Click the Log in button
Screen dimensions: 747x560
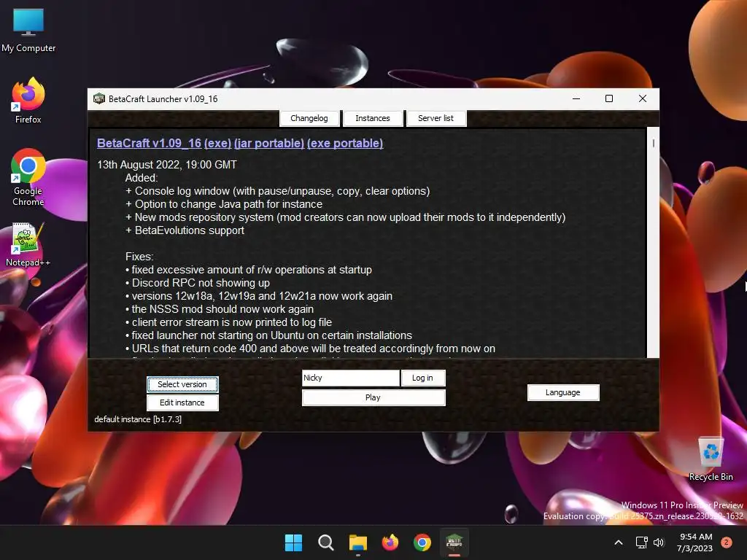(x=422, y=378)
